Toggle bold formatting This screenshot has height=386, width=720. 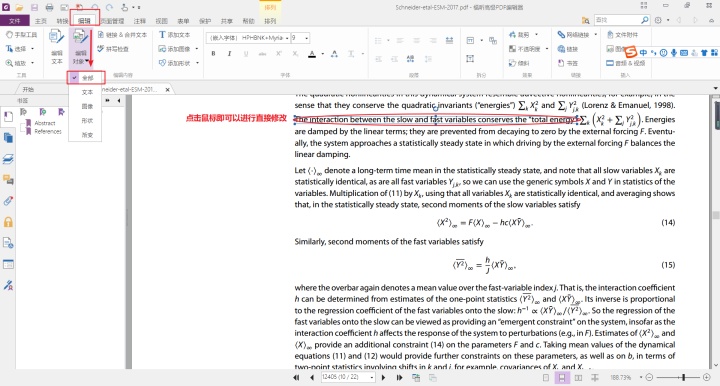click(x=214, y=54)
